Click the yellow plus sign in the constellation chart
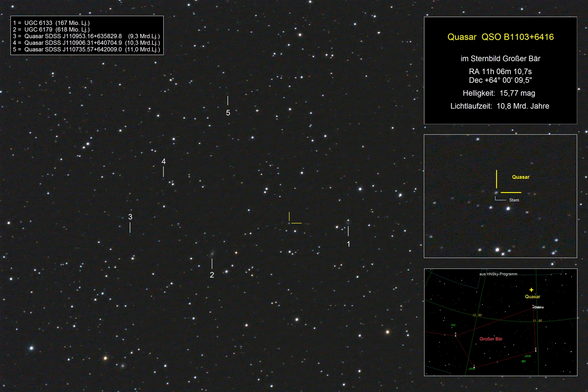The image size is (588, 392). coord(531,290)
